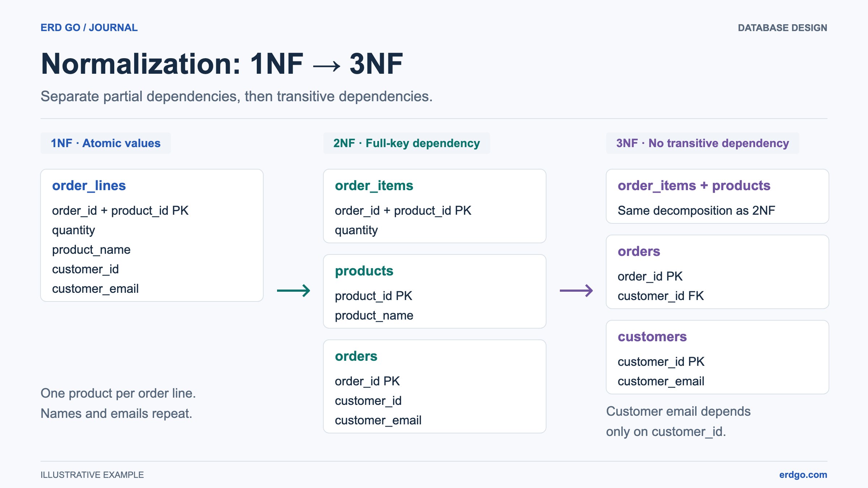Click the purple arrow pointing to 3NF column
This screenshot has width=868, height=488.
coord(576,291)
